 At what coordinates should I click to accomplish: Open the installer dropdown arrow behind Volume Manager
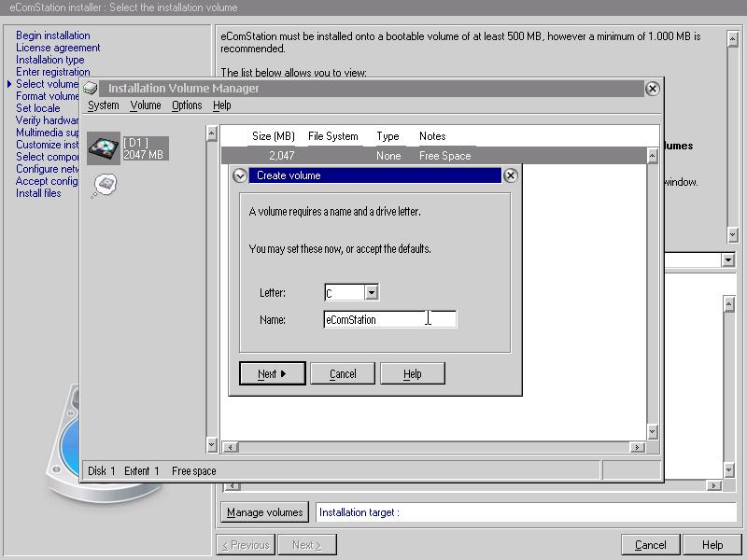[x=728, y=260]
